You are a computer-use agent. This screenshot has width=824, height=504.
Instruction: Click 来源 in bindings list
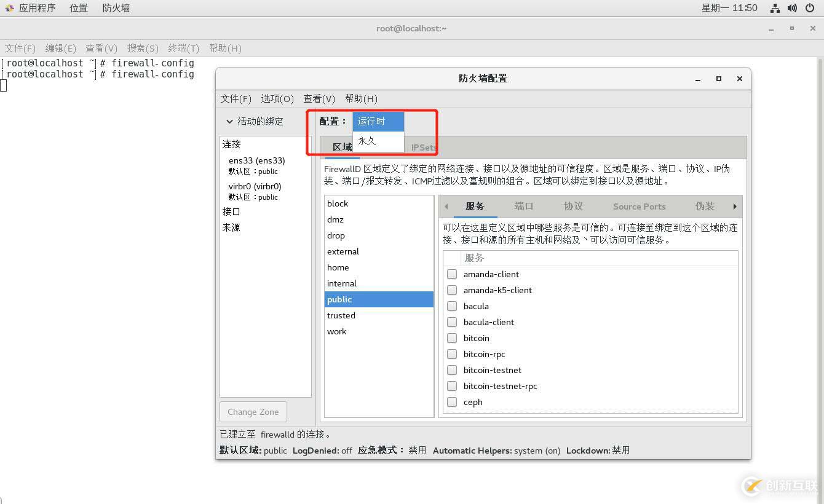(x=231, y=227)
